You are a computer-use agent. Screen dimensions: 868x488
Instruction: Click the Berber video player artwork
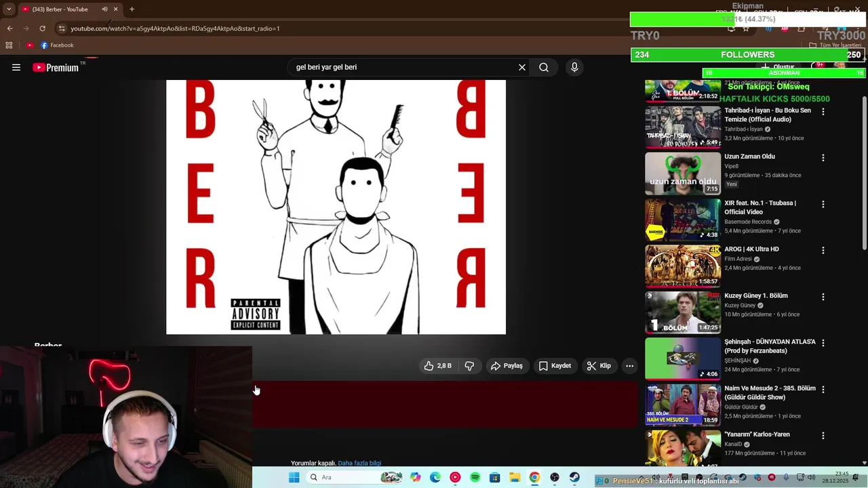pos(336,207)
